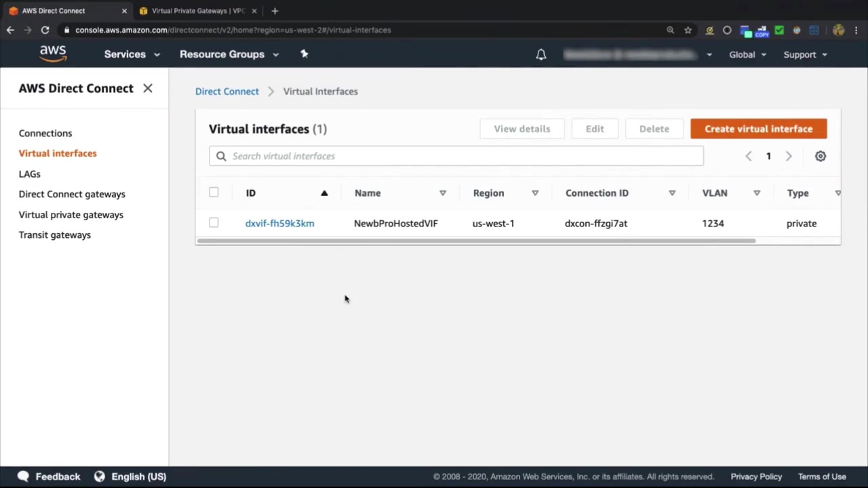Viewport: 868px width, 488px height.
Task: Focus the Search virtual interfaces field
Action: pos(456,156)
